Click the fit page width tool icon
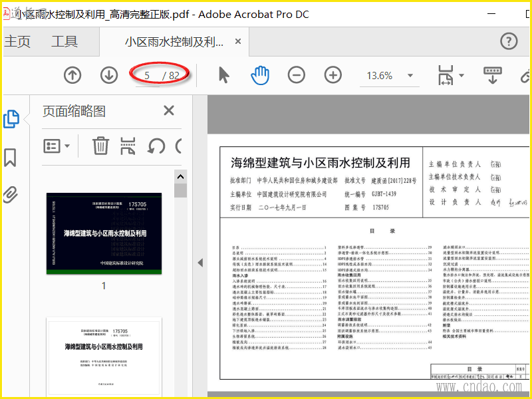Viewport: 532px width, 399px height. click(446, 75)
